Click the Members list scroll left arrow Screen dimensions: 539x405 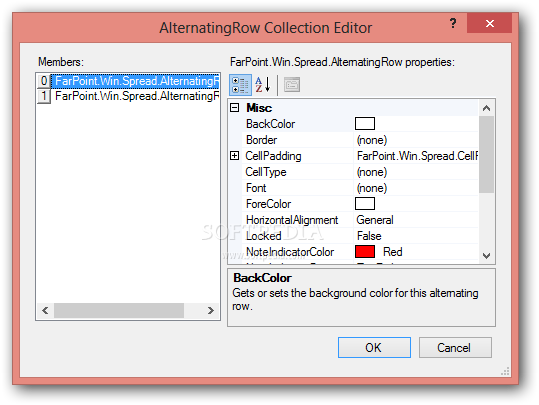pos(45,310)
